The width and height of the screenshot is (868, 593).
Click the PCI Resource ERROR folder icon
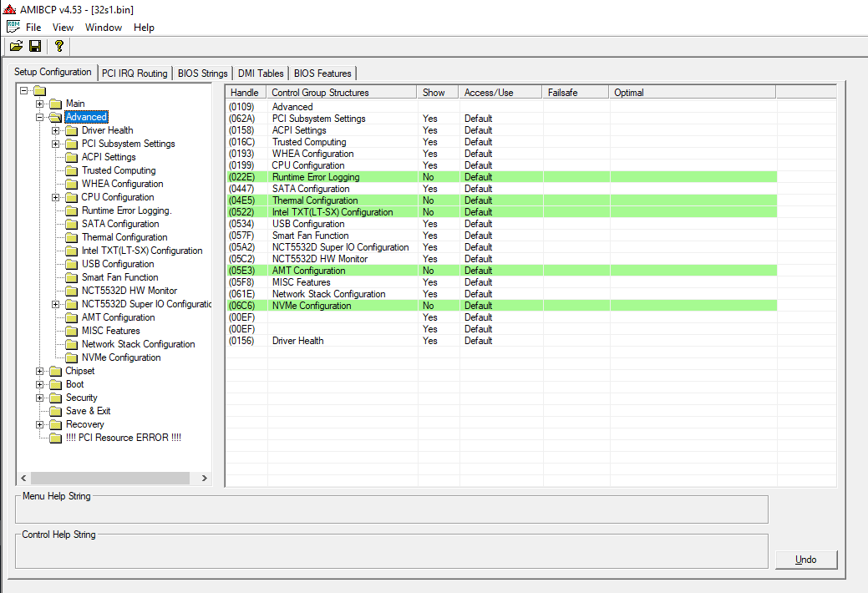click(x=55, y=438)
